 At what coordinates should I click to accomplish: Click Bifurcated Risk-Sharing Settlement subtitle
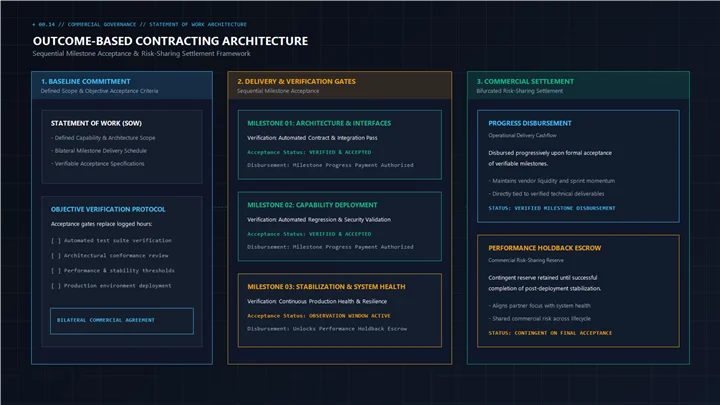click(x=519, y=91)
